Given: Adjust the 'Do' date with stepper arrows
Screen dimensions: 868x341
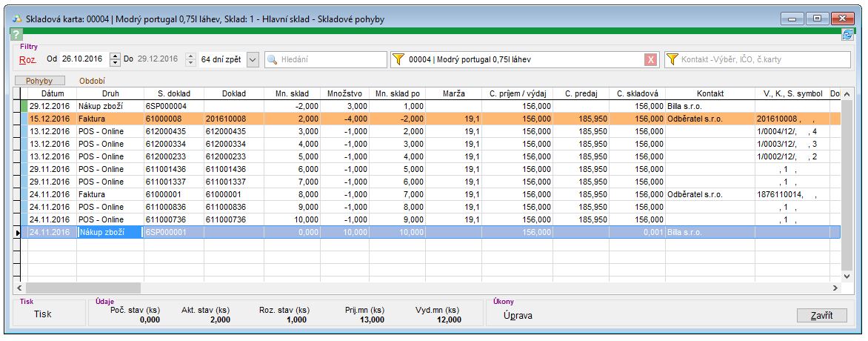Looking at the screenshot, I should (190, 59).
